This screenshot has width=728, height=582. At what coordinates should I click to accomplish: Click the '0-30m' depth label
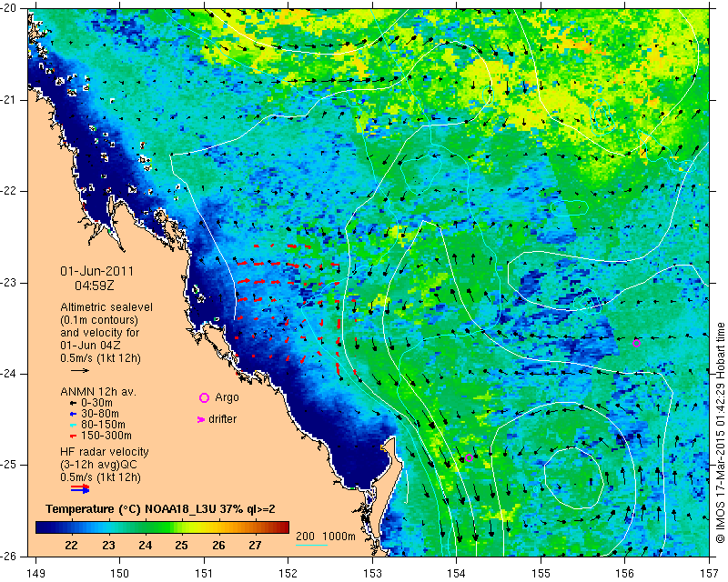point(97,403)
